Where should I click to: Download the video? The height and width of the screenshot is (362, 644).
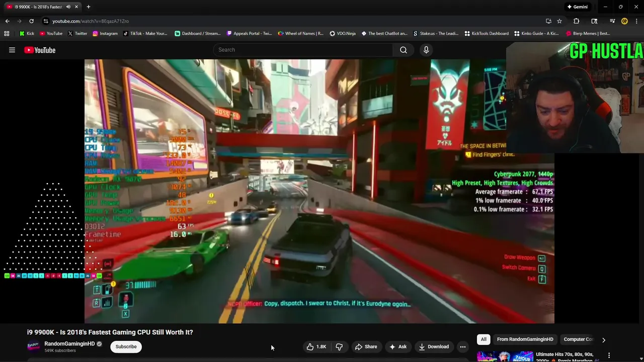pos(433,346)
